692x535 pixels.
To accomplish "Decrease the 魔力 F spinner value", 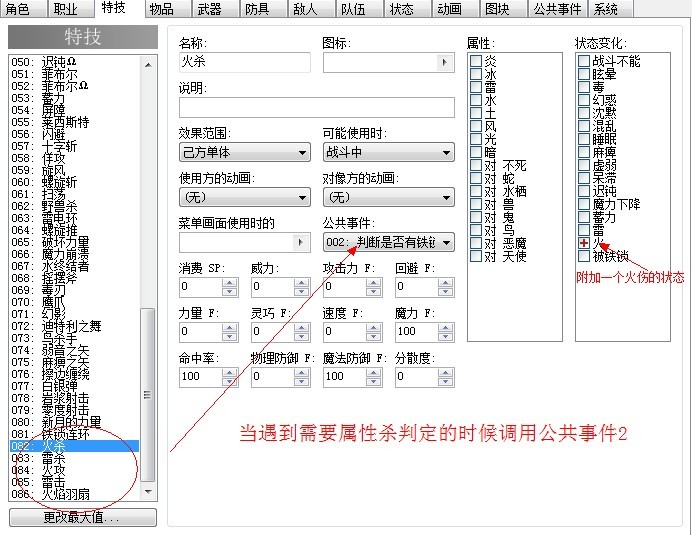I will point(445,336).
